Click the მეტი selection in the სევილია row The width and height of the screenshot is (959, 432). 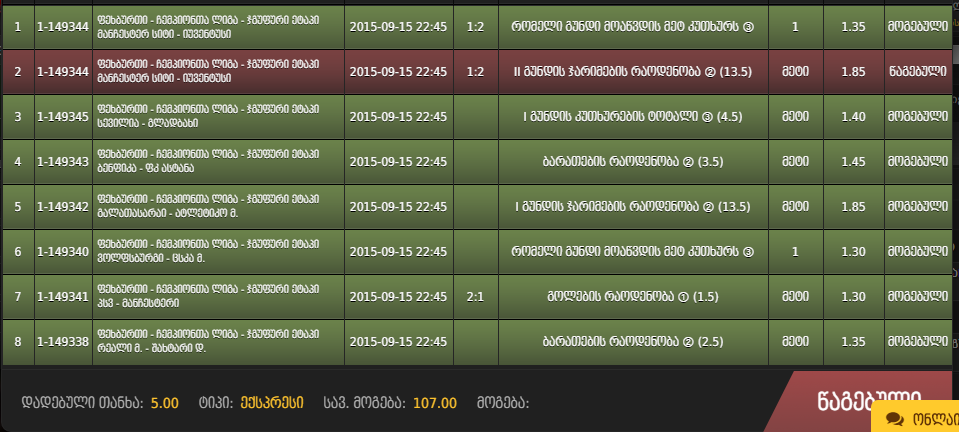point(795,117)
